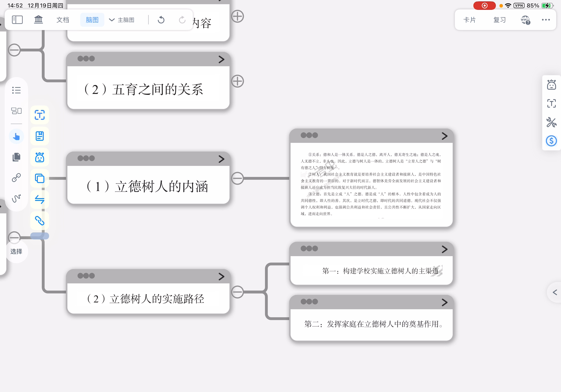561x392 pixels.
Task: Open arrow on 第二：发挥家庭 card
Action: 444,302
